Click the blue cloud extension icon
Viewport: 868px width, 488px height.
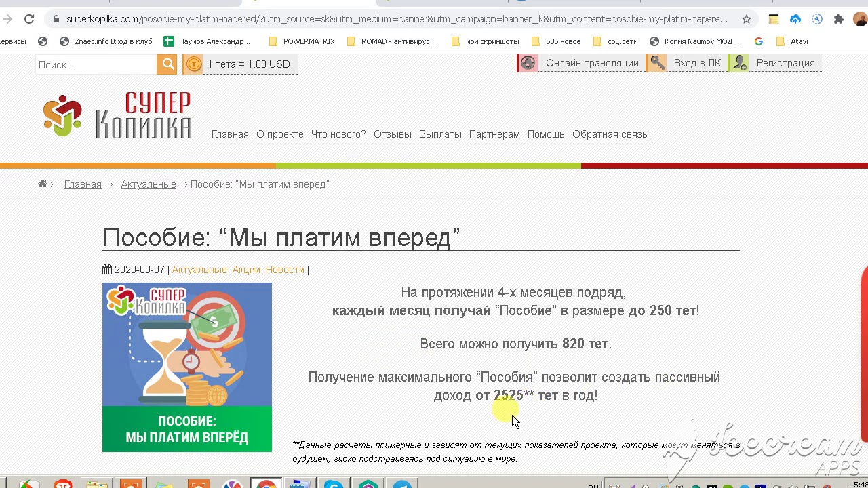pos(795,19)
